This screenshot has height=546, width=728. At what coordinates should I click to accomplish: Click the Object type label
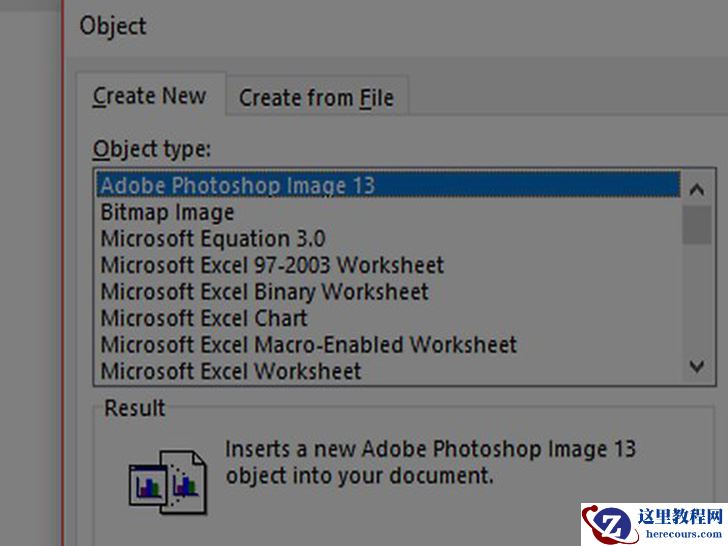click(152, 149)
